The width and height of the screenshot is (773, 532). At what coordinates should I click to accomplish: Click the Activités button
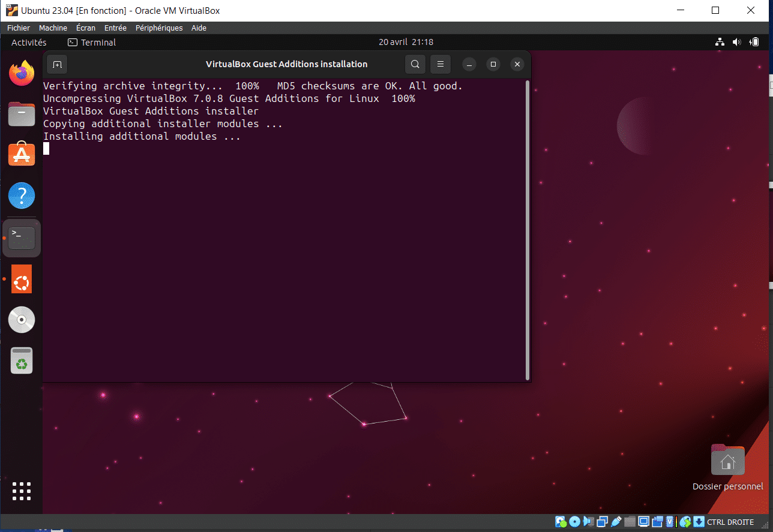click(x=29, y=42)
